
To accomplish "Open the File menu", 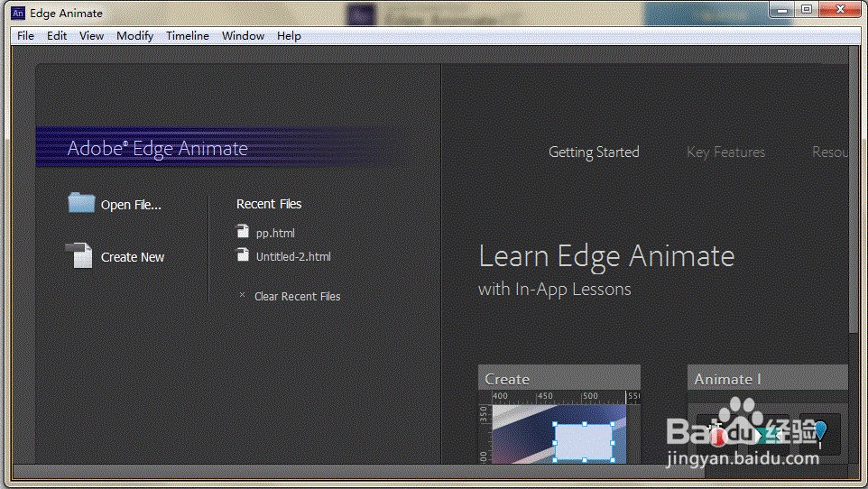I will 25,36.
